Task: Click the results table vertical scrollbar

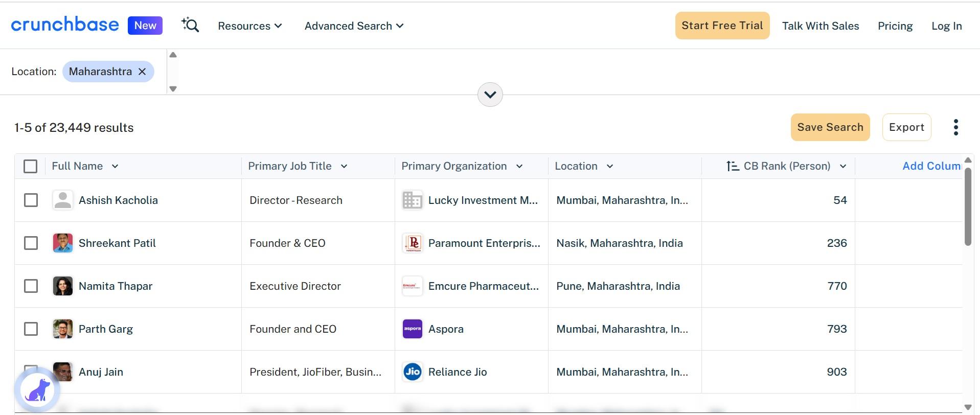Action: click(967, 207)
